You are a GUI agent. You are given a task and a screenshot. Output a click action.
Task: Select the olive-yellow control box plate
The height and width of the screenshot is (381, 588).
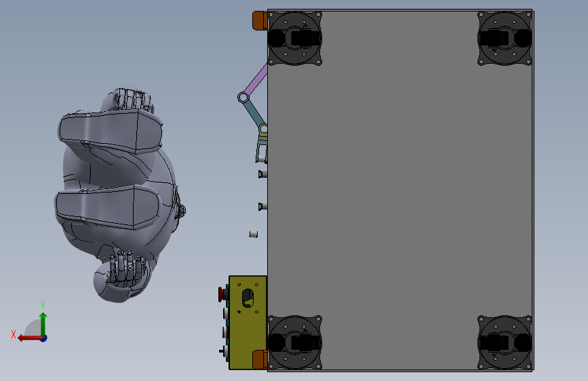point(248,323)
